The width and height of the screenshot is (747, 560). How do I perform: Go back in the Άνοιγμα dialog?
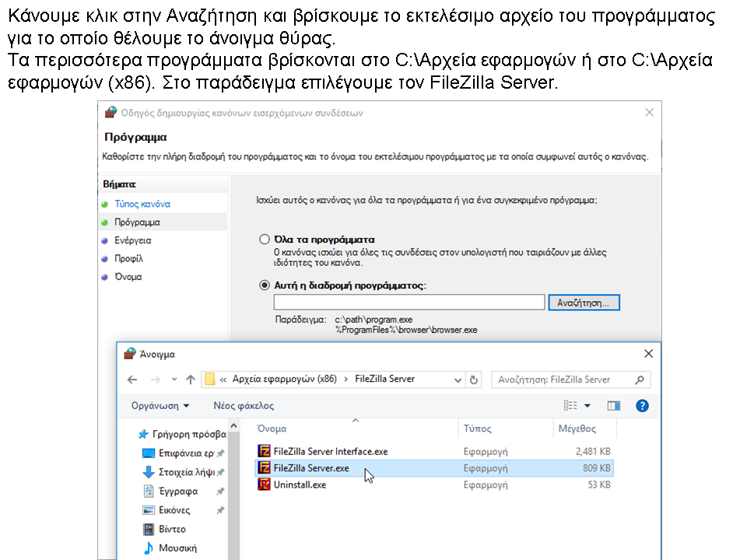pos(132,380)
